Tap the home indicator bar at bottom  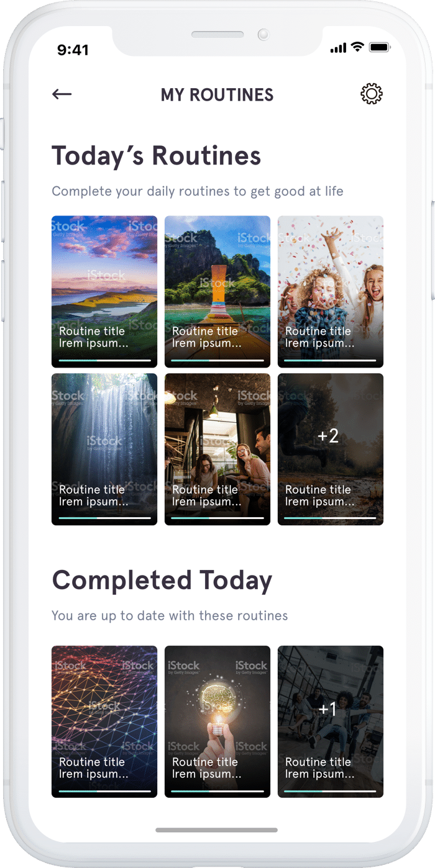coord(216,830)
